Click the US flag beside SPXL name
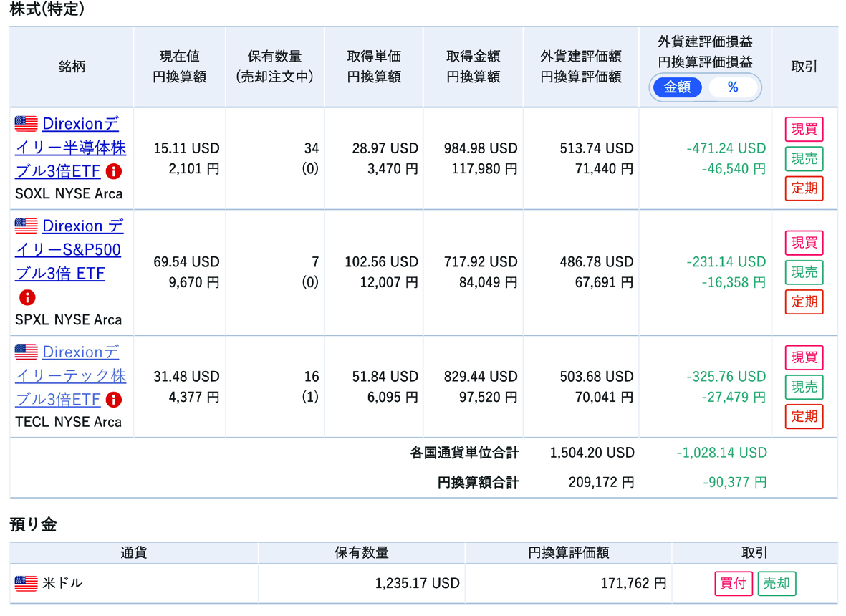This screenshot has width=846, height=616. (26, 226)
